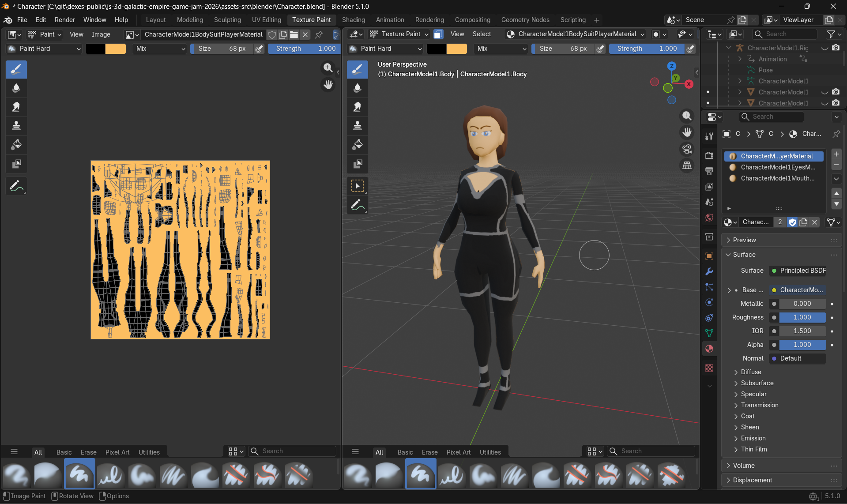Select the Annotate tool at toolbar bottom
The height and width of the screenshot is (504, 847).
point(16,186)
